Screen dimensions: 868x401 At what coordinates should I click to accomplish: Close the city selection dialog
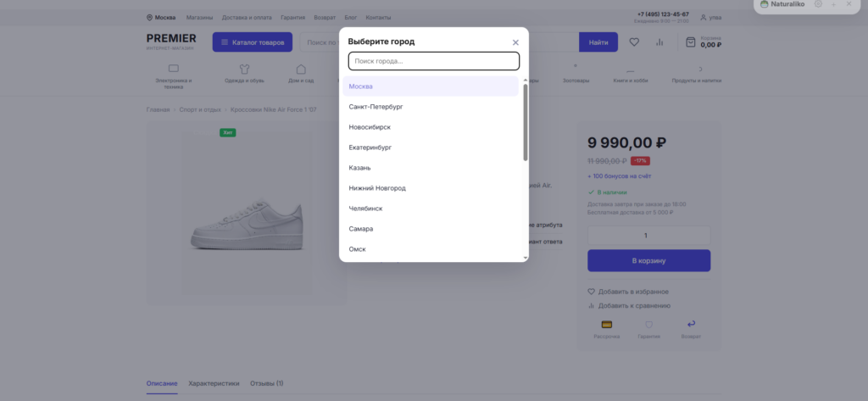coord(515,42)
